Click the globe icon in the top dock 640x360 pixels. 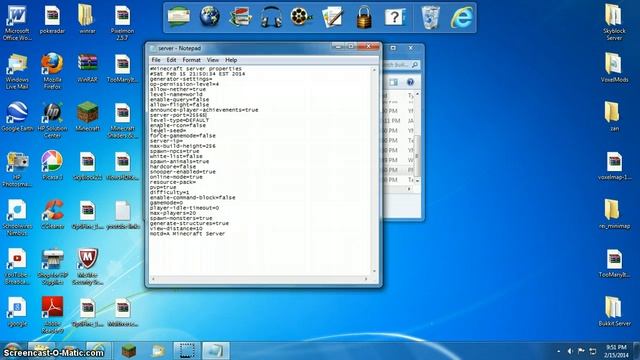(210, 17)
